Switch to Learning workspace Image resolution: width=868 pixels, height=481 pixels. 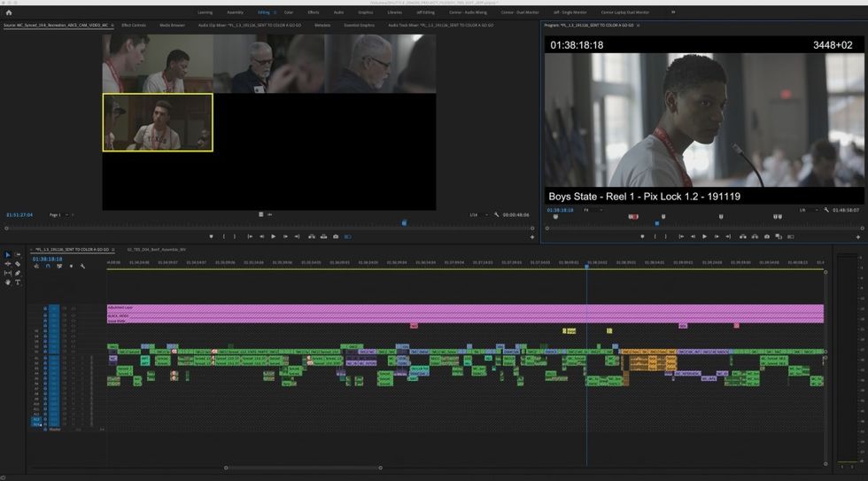(205, 12)
